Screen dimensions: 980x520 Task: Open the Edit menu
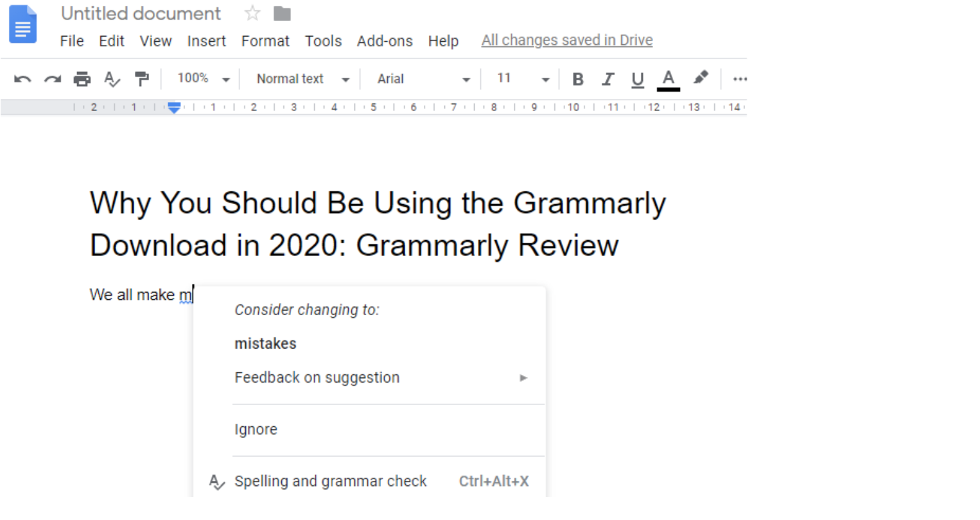pos(111,41)
